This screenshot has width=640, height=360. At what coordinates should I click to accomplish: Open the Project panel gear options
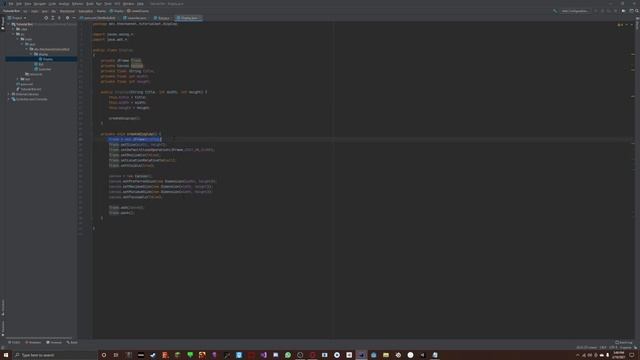point(67,18)
